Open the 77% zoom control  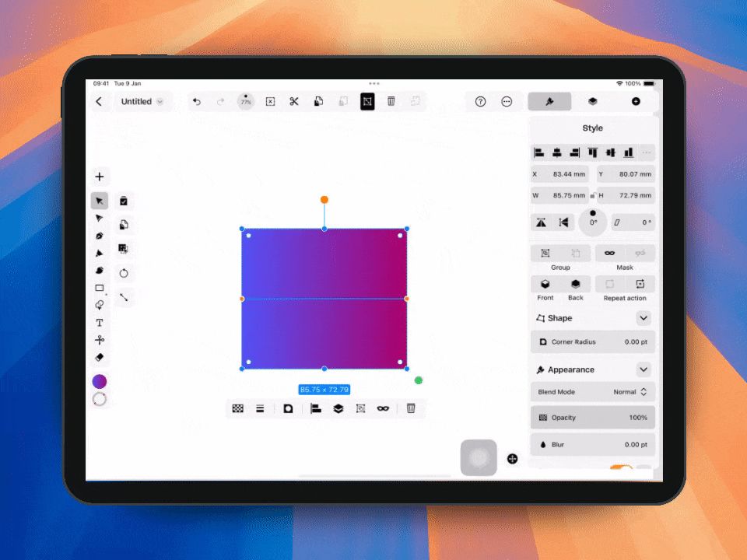[x=245, y=101]
